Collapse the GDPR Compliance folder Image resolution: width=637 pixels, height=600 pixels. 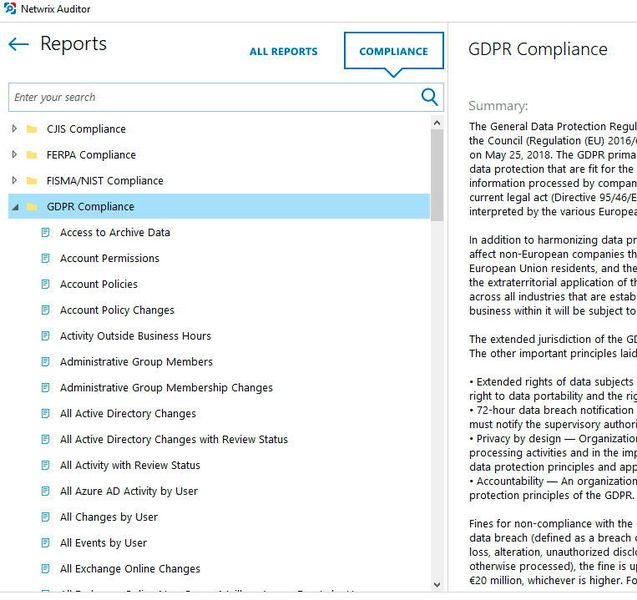pos(15,207)
